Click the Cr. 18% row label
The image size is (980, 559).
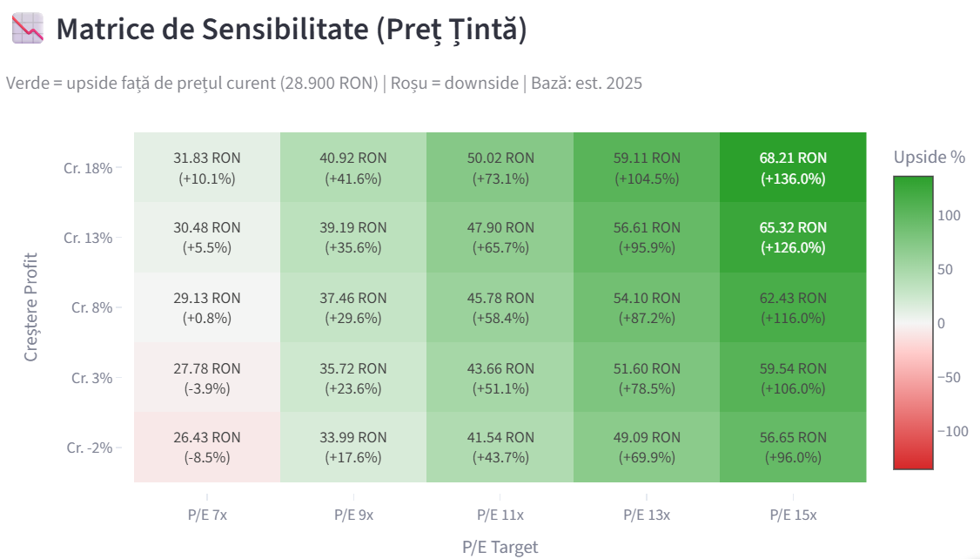pyautogui.click(x=88, y=168)
